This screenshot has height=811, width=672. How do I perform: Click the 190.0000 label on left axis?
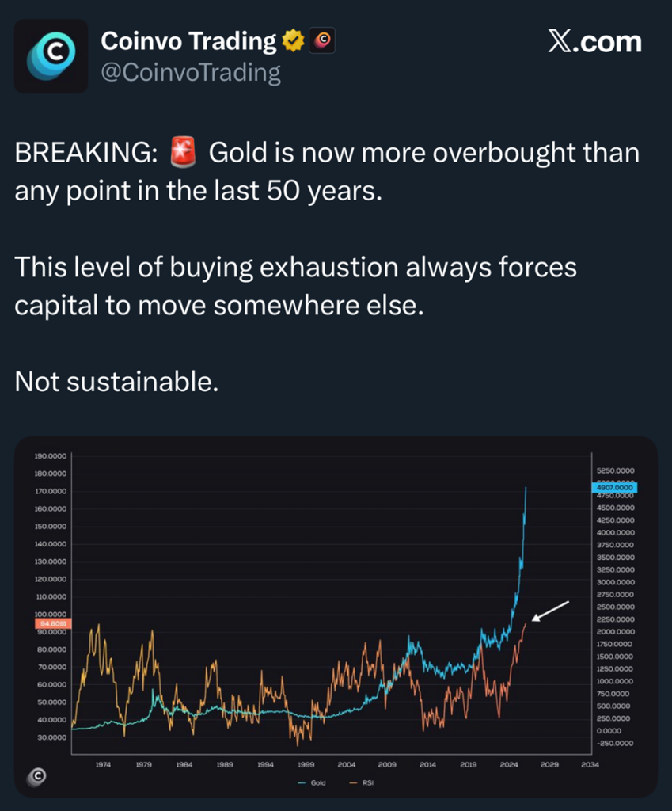tap(50, 456)
